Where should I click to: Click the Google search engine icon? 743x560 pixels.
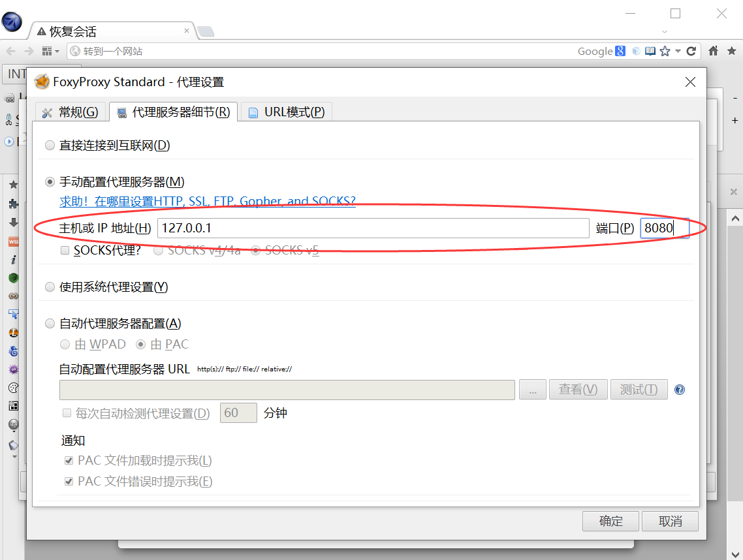coord(620,51)
